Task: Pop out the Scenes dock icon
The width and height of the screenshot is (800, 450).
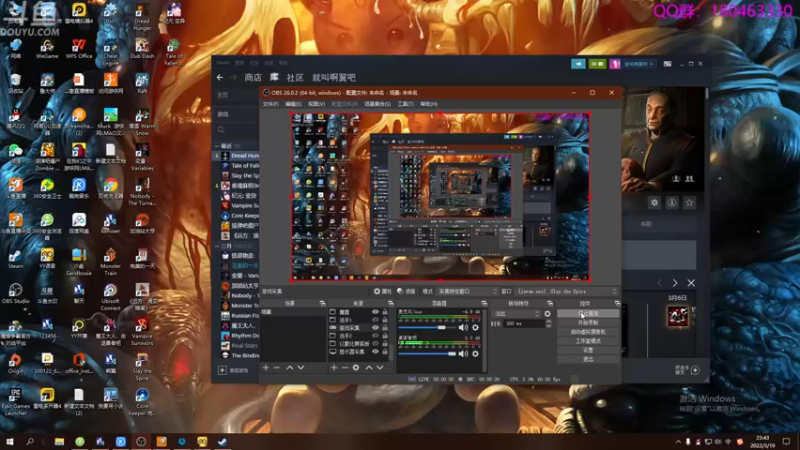Action: click(322, 304)
